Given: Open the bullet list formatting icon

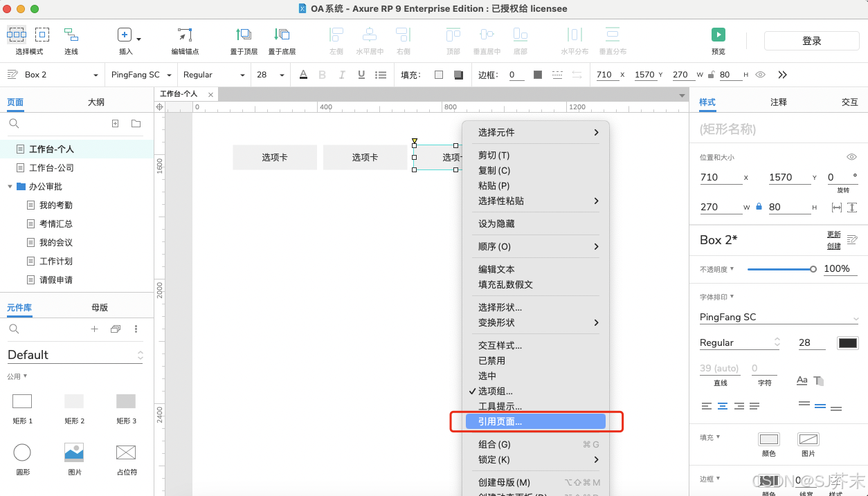Looking at the screenshot, I should 381,75.
